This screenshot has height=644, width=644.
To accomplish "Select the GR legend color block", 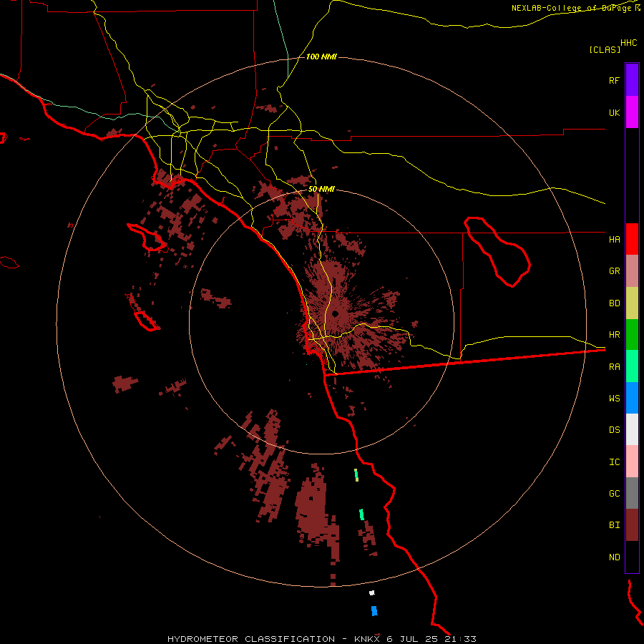I will pos(632,271).
